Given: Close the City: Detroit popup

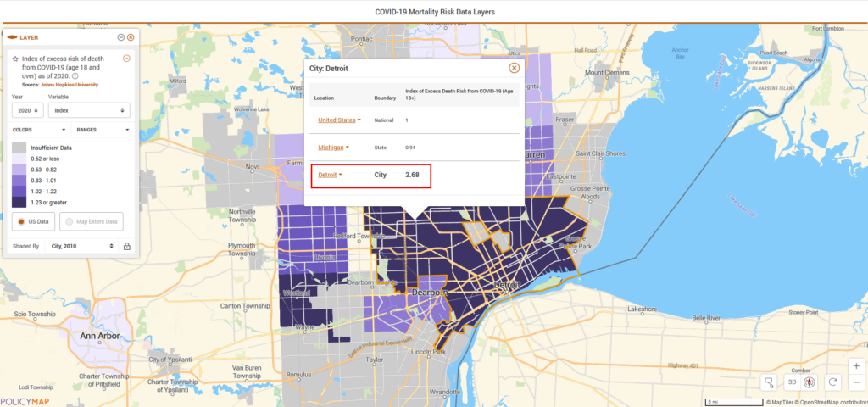Looking at the screenshot, I should pos(514,68).
